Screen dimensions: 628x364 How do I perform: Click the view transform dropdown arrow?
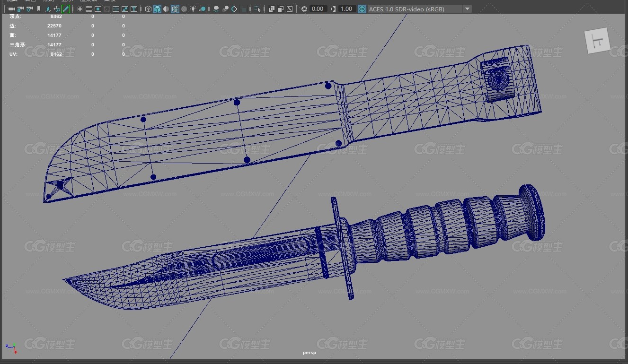pos(467,9)
